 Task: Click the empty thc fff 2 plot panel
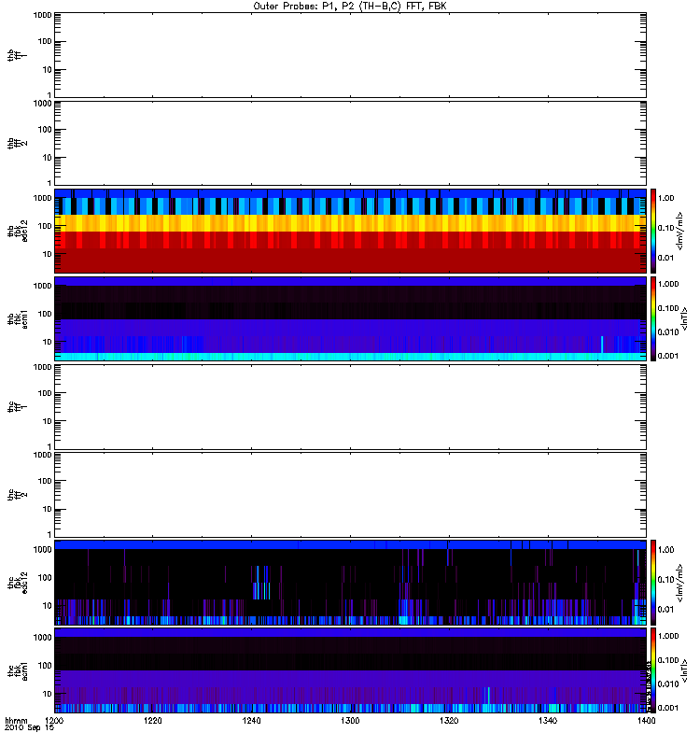point(350,495)
